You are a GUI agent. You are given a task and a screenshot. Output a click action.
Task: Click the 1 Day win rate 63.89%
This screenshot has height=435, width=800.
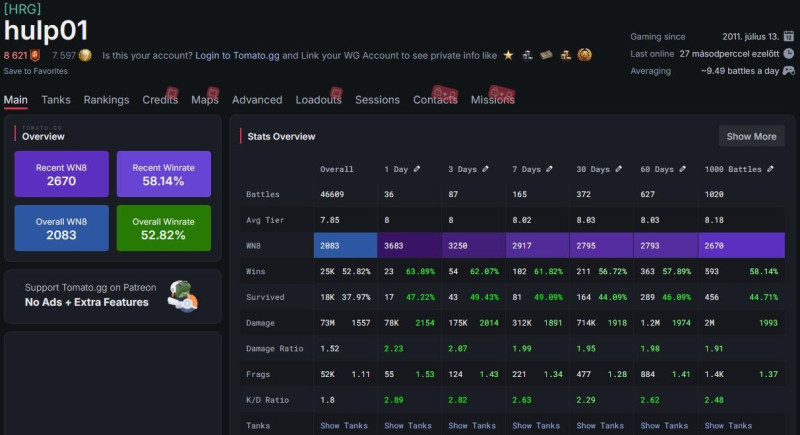click(420, 271)
